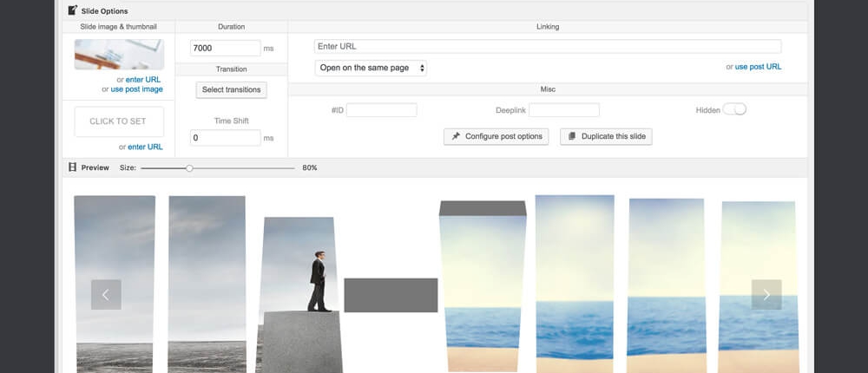Click the Slide Options edit icon
868x373 pixels.
(x=72, y=10)
